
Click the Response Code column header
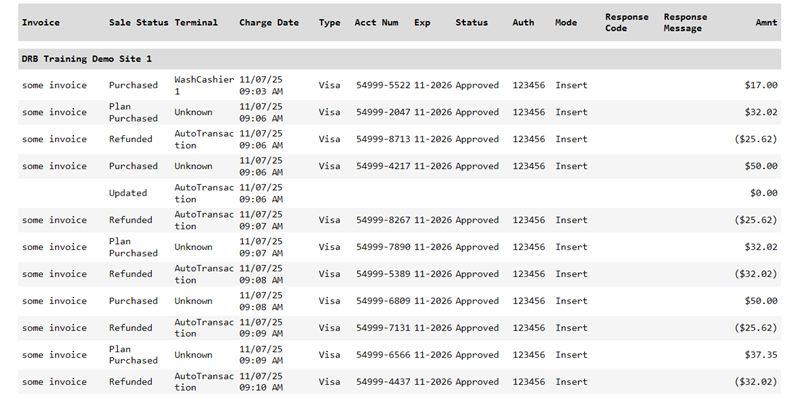pyautogui.click(x=626, y=22)
